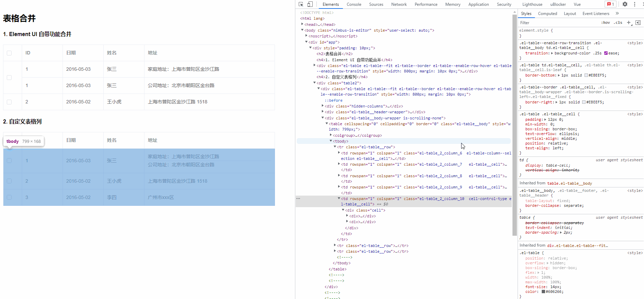Screen dimensions: 644x299
Task: Click 广州市xxx区 address cell
Action: (x=161, y=197)
